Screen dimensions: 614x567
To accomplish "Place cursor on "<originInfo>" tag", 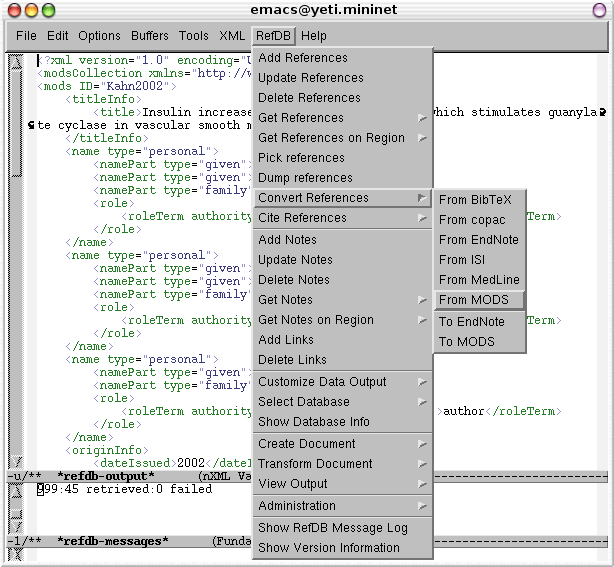I will coord(107,450).
